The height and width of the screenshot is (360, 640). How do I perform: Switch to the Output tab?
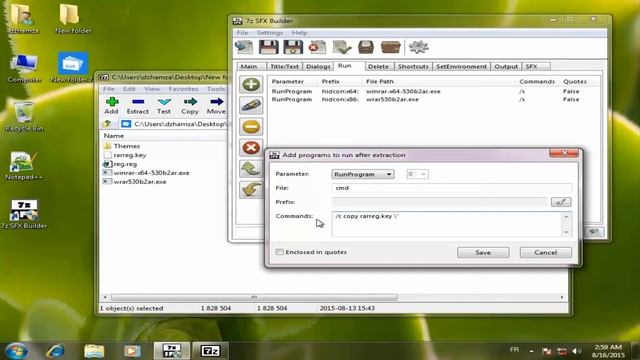coord(506,66)
